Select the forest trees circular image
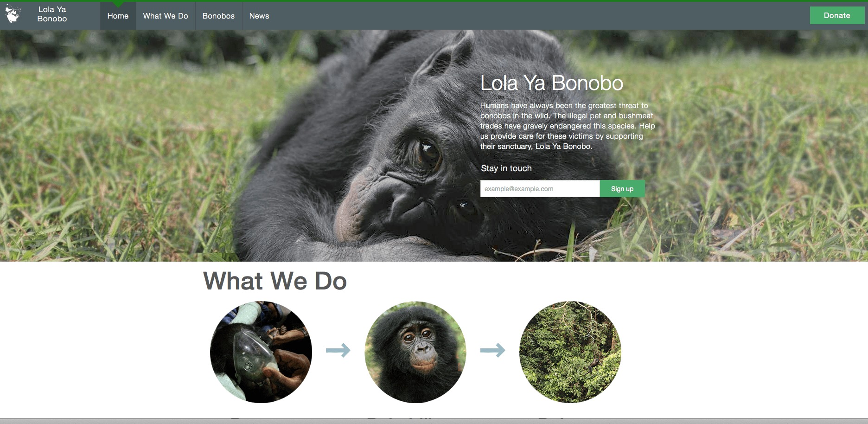The image size is (868, 424). point(570,352)
